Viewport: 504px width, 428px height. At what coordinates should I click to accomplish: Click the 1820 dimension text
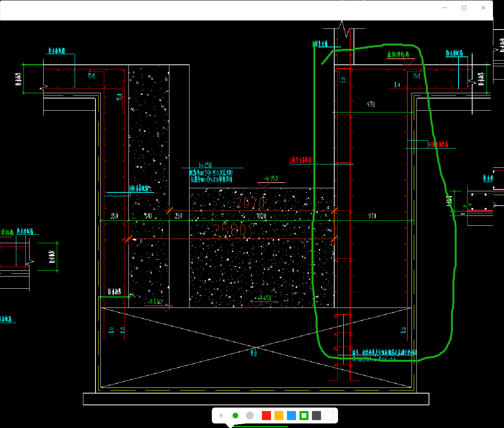click(x=261, y=216)
